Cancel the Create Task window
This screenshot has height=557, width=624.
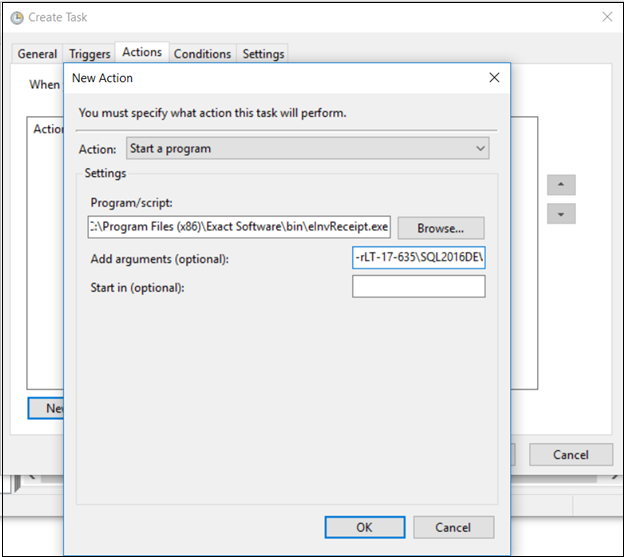[571, 455]
